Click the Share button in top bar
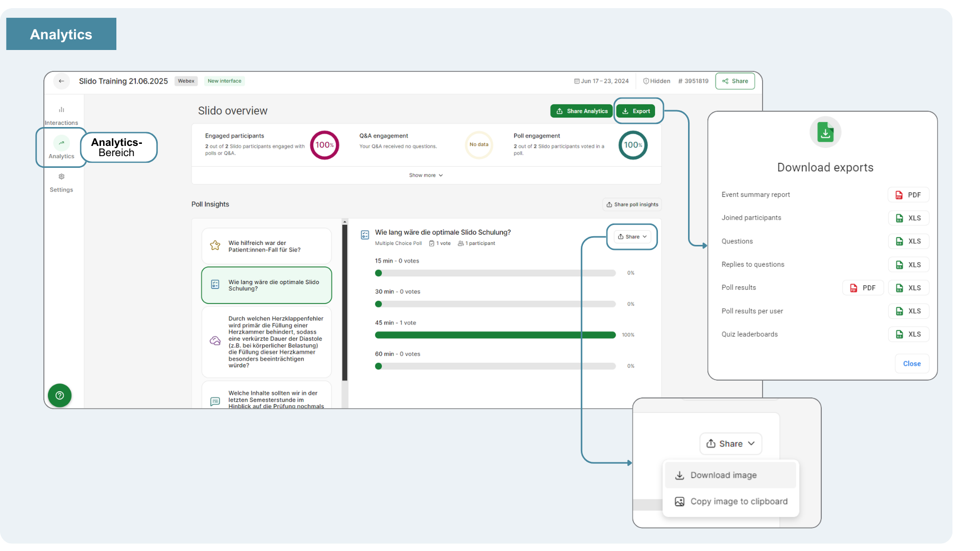Viewport: 980px width, 551px height. tap(735, 81)
